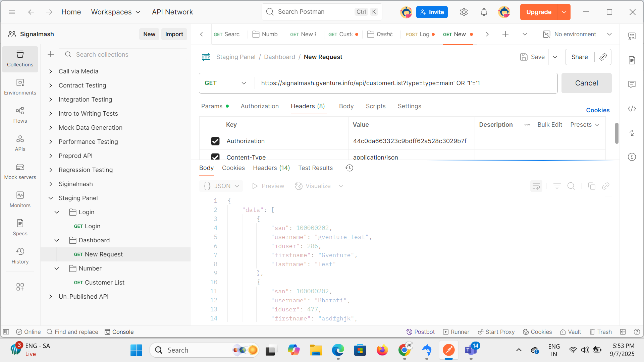Image resolution: width=644 pixels, height=362 pixels.
Task: Switch to the Authorization request tab
Action: pyautogui.click(x=260, y=106)
